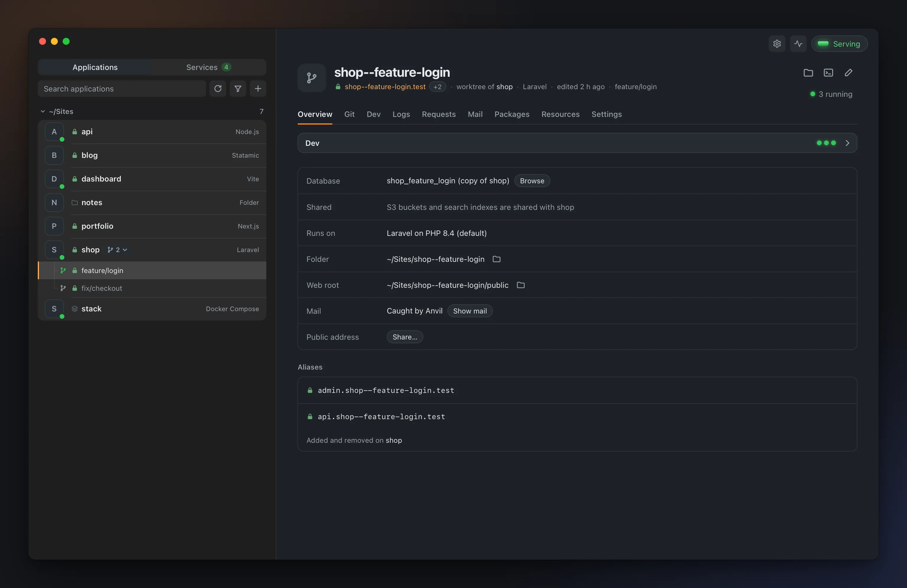This screenshot has width=907, height=588.
Task: Switch to the Requests tab
Action: tap(439, 114)
